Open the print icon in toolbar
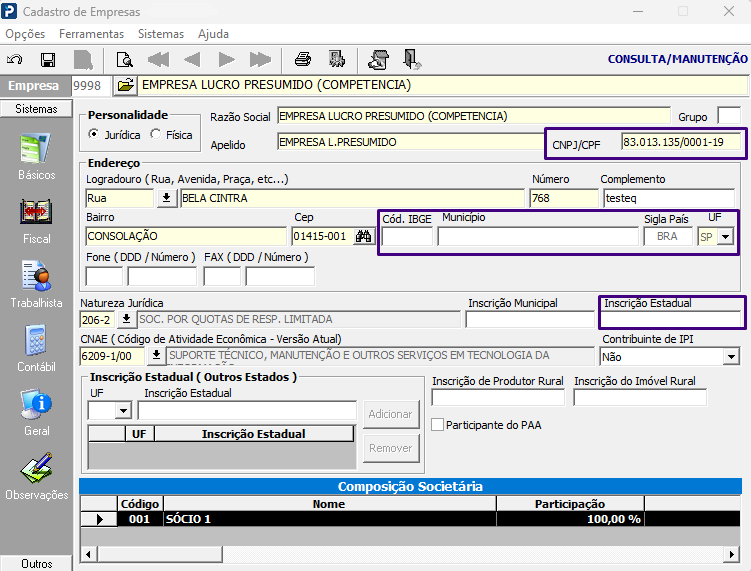 [303, 60]
